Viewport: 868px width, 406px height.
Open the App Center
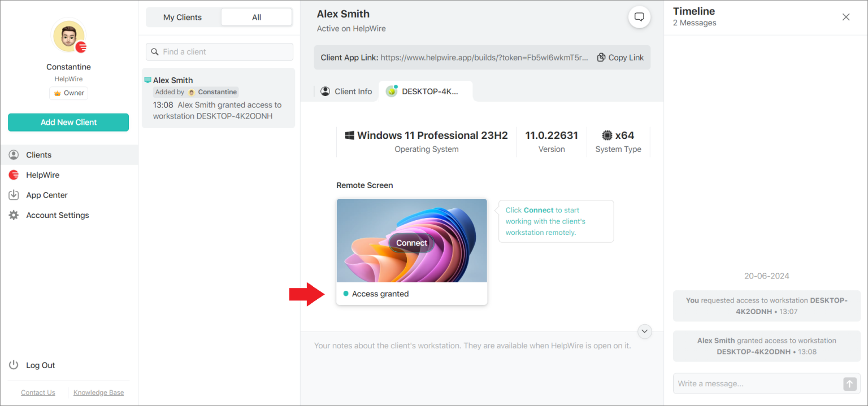(45, 195)
